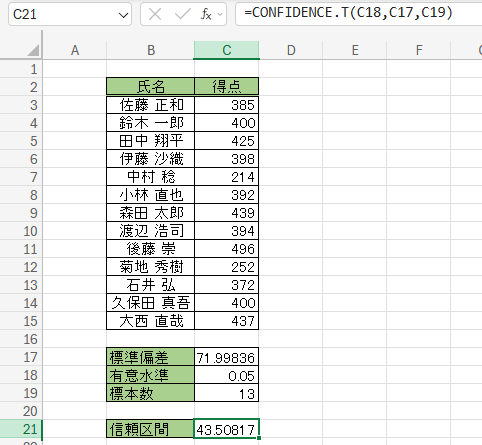
Task: Click the Insert Function fx icon
Action: (206, 14)
